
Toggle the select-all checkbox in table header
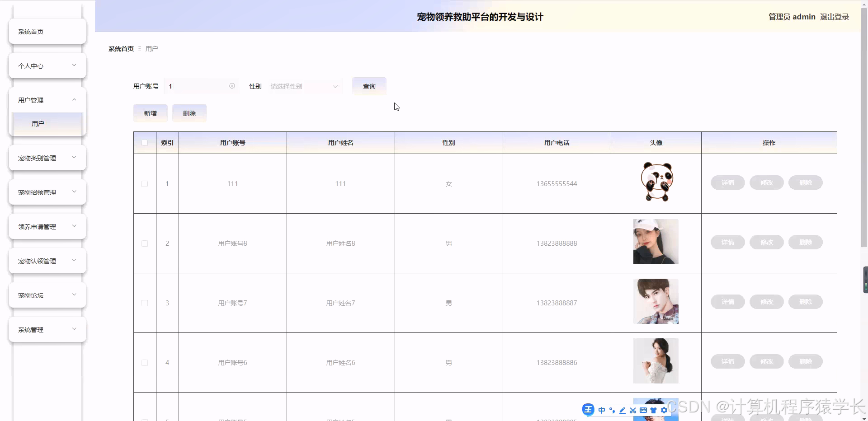point(144,143)
